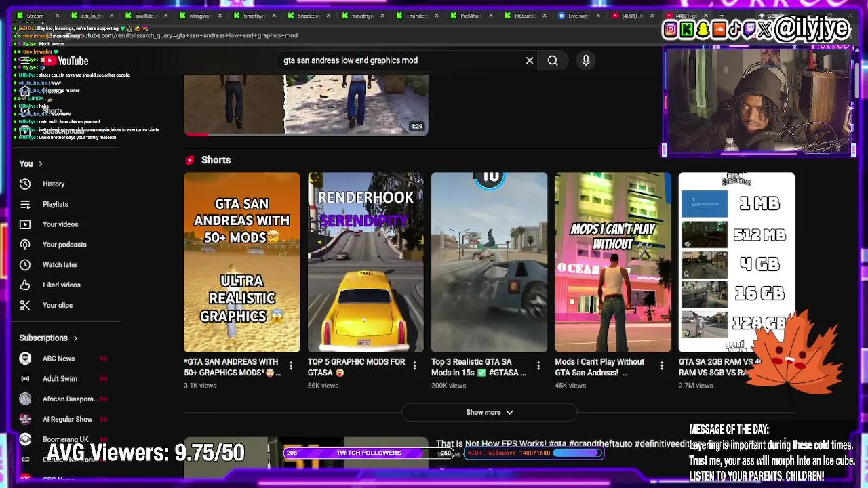Open the 1 MB to 128 GB comparison short thumbnail

[736, 262]
